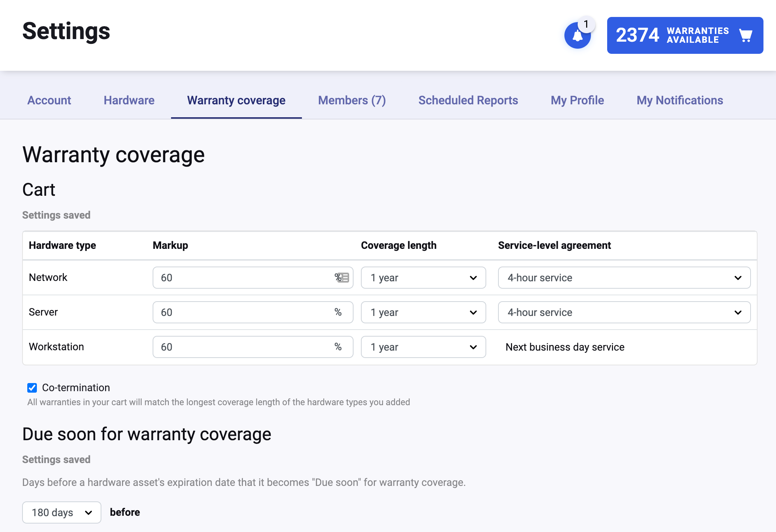
Task: Open Server service-level agreement dropdown
Action: click(x=624, y=312)
